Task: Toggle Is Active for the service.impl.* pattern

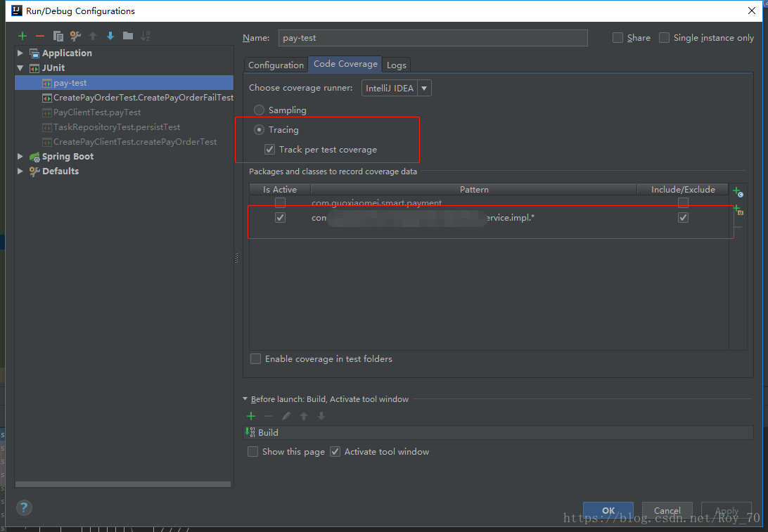Action: click(280, 217)
